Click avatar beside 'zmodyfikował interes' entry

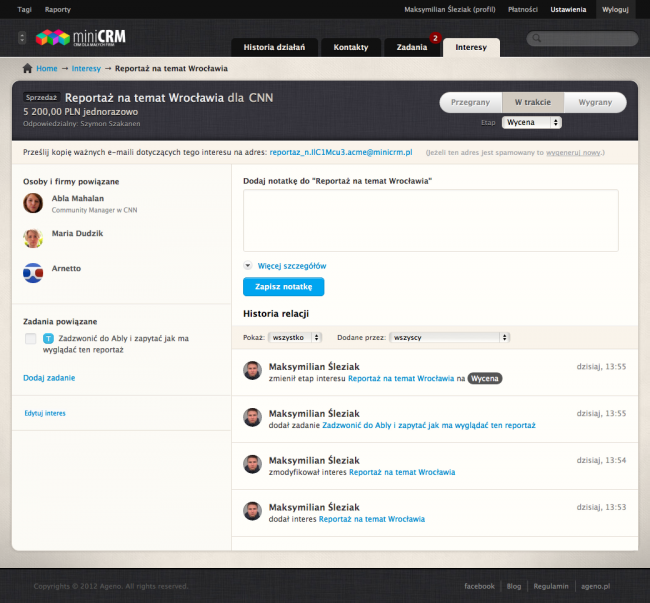(252, 464)
